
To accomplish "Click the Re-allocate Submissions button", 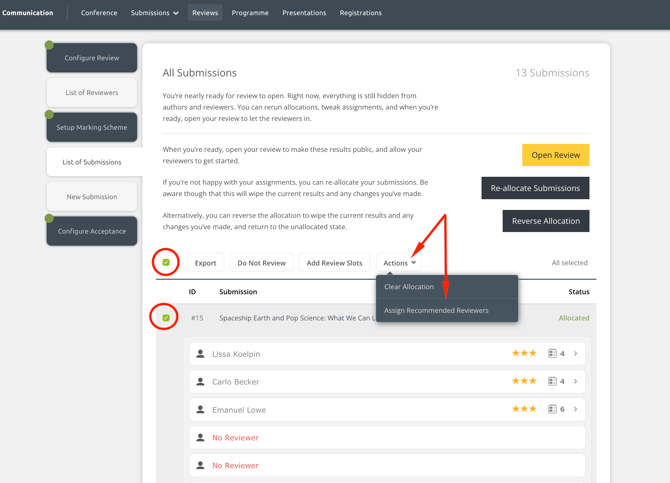I will coord(535,188).
